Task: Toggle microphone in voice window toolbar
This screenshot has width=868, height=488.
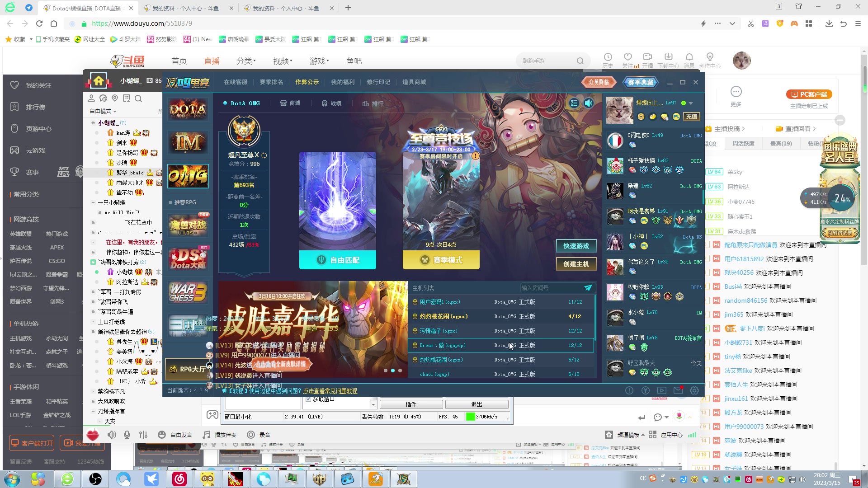Action: tap(127, 435)
